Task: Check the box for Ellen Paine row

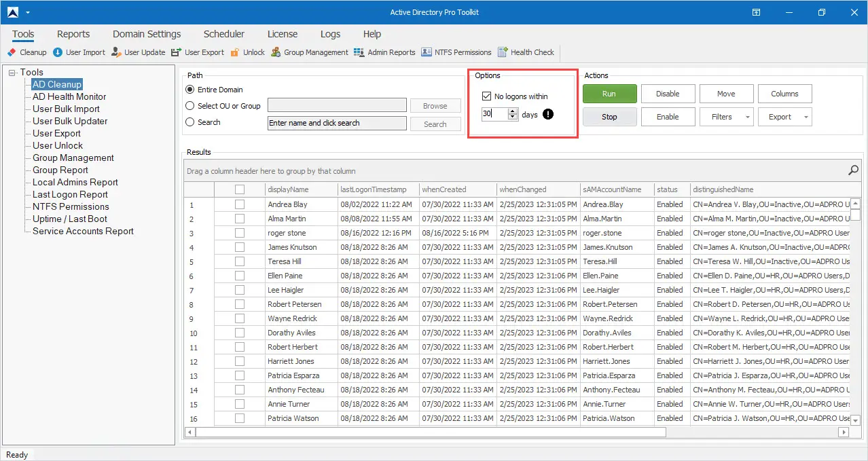Action: pyautogui.click(x=240, y=276)
